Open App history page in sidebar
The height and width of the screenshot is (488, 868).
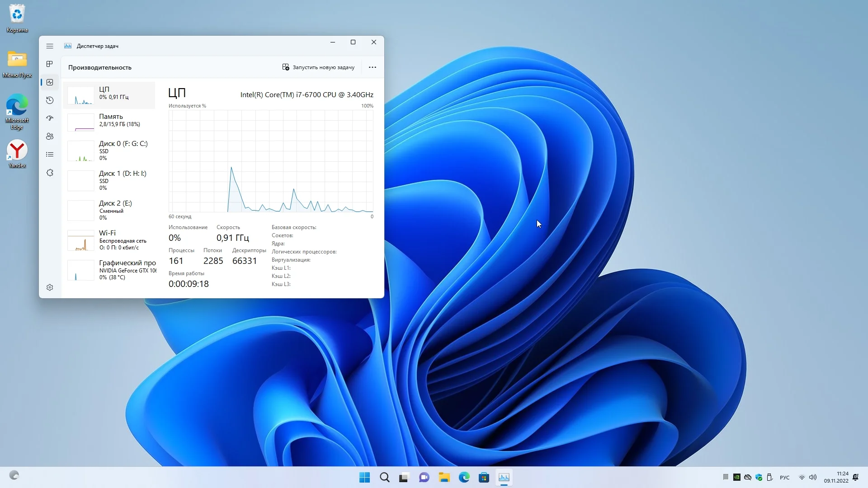point(50,100)
